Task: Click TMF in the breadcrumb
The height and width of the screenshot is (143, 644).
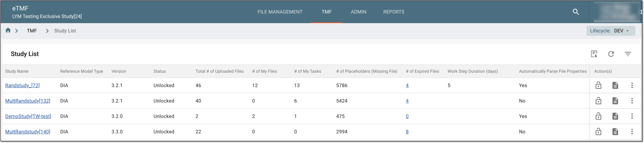Action: 32,31
